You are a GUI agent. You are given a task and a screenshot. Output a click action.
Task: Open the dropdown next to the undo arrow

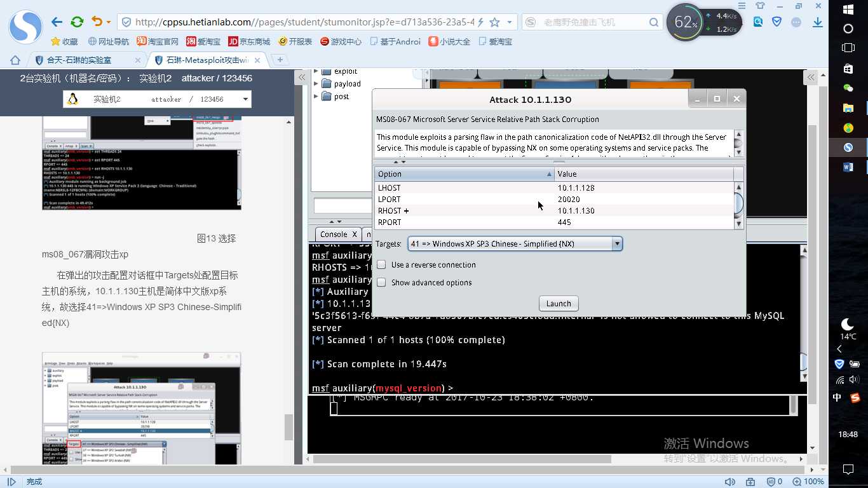tap(109, 23)
